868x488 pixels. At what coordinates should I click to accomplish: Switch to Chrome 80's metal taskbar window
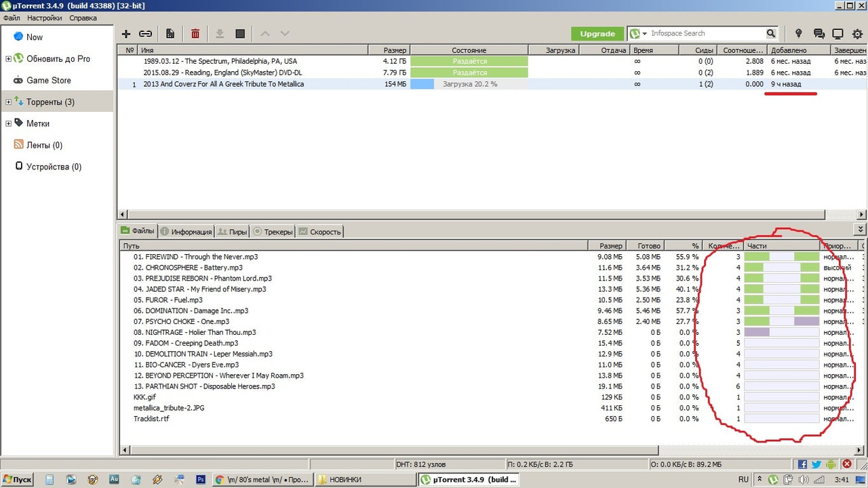click(262, 479)
